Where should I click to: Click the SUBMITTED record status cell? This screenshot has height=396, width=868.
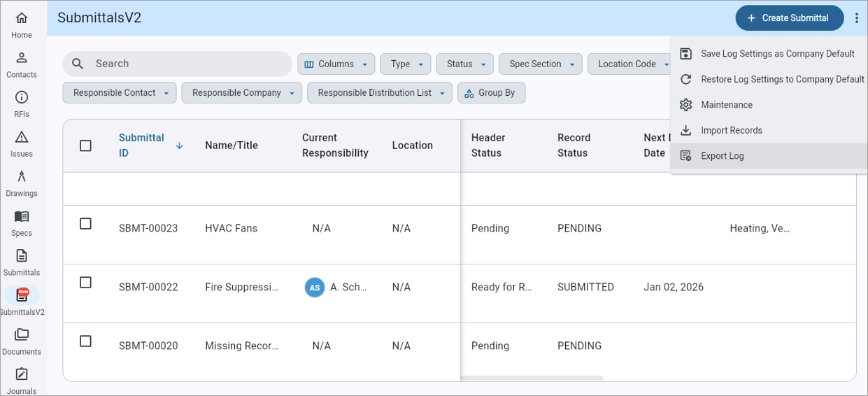tap(586, 287)
